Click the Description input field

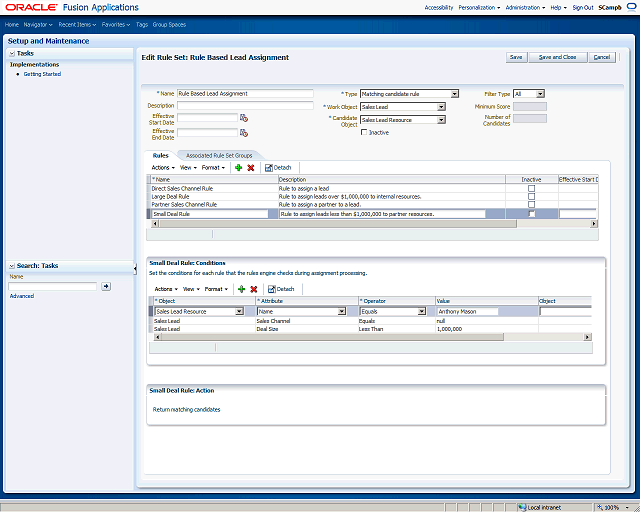pyautogui.click(x=245, y=105)
